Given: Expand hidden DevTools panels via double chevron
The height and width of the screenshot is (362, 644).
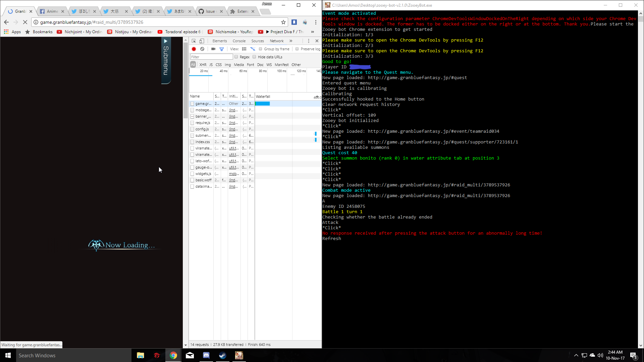Looking at the screenshot, I should click(291, 41).
